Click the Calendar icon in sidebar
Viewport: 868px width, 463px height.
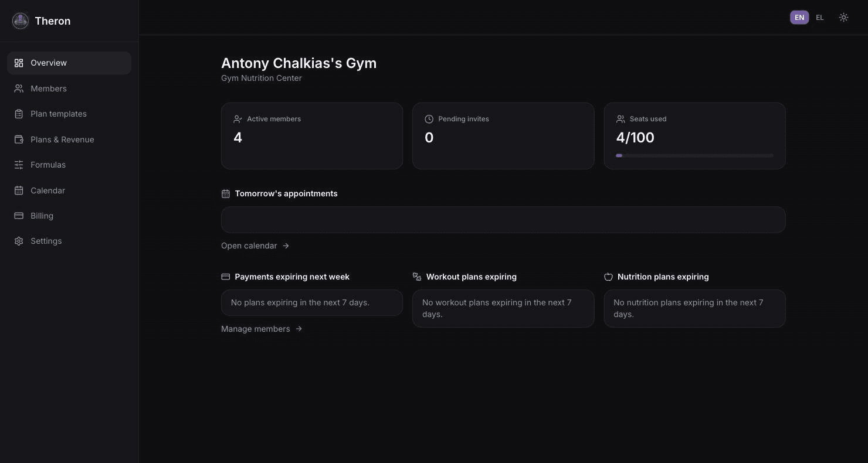tap(19, 190)
